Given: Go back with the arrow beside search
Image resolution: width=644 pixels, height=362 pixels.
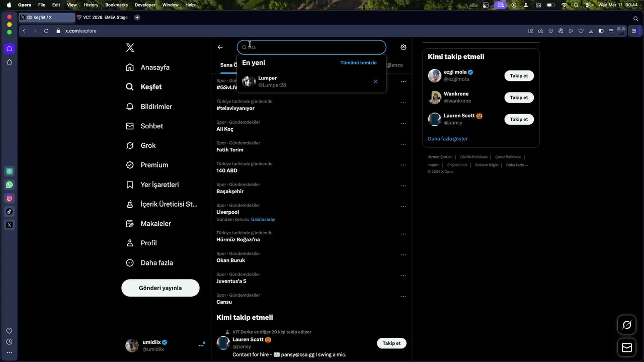Looking at the screenshot, I should pos(220,47).
